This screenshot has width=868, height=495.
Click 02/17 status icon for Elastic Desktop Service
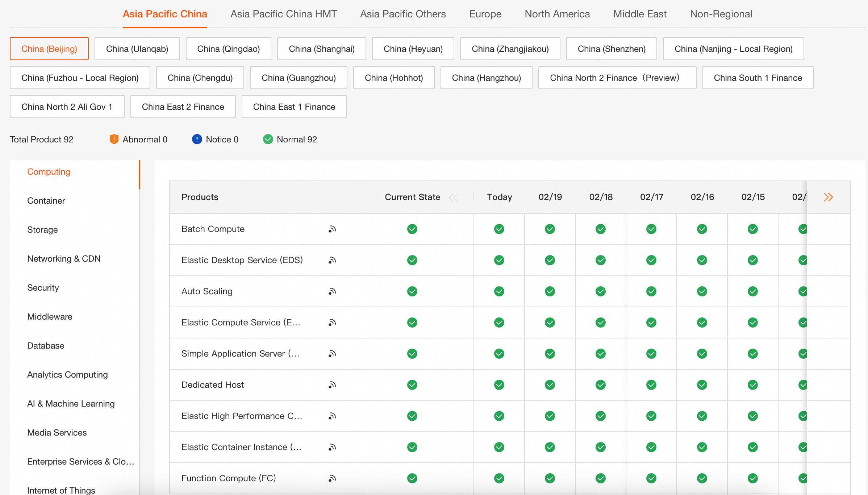coord(651,260)
